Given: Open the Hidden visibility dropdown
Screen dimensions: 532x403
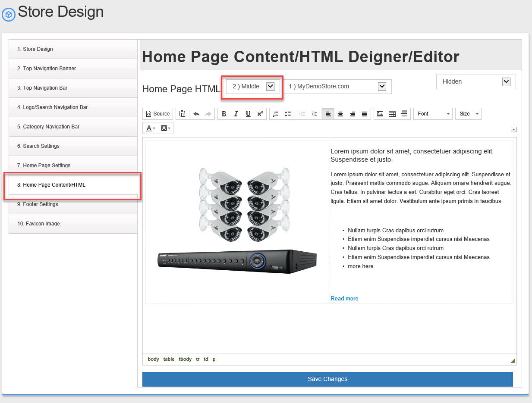Looking at the screenshot, I should click(x=476, y=82).
